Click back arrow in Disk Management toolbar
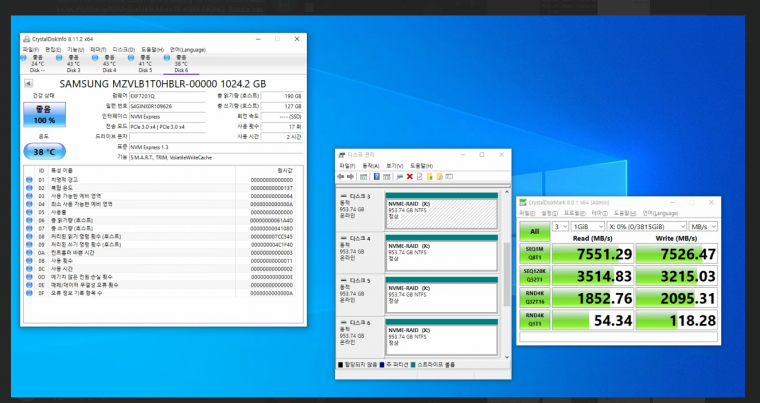 pyautogui.click(x=341, y=177)
